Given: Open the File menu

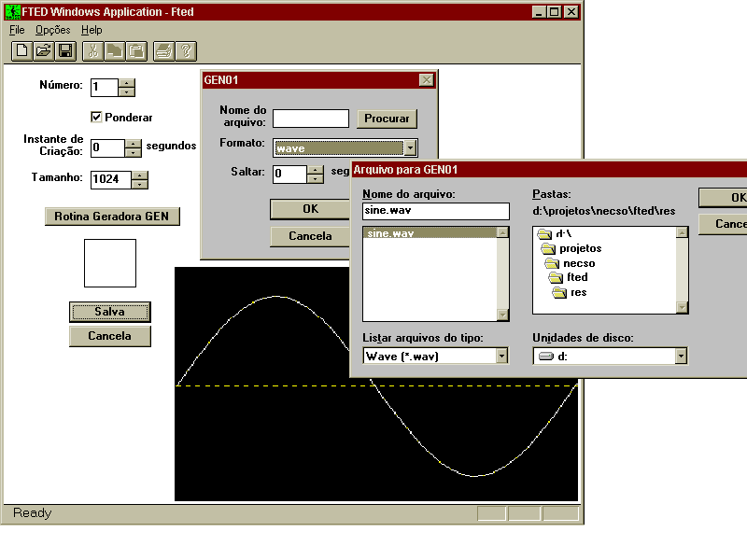Looking at the screenshot, I should pyautogui.click(x=17, y=30).
